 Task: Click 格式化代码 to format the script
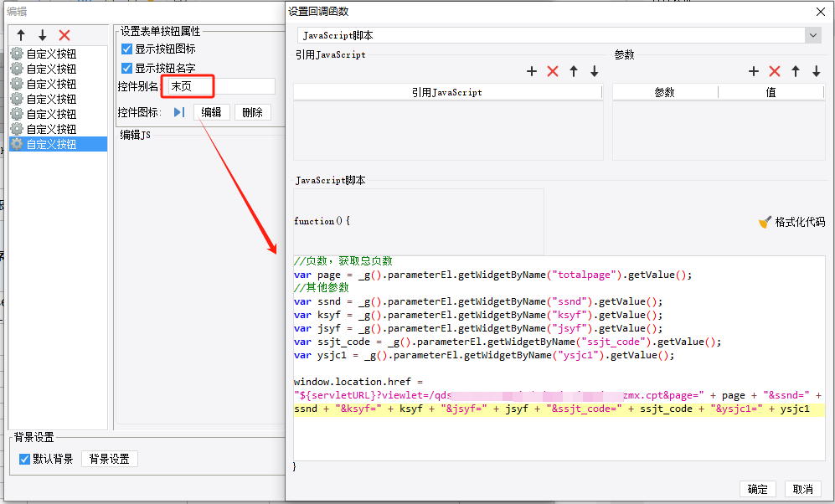pos(791,222)
